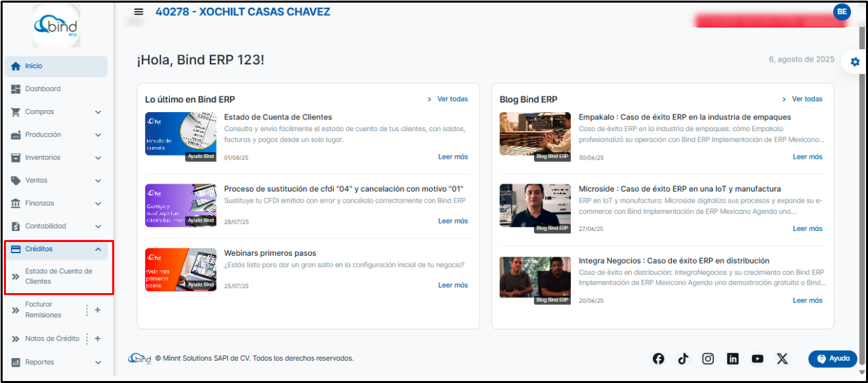Expand the Compras menu chevron
Image resolution: width=868 pixels, height=383 pixels.
[x=98, y=112]
